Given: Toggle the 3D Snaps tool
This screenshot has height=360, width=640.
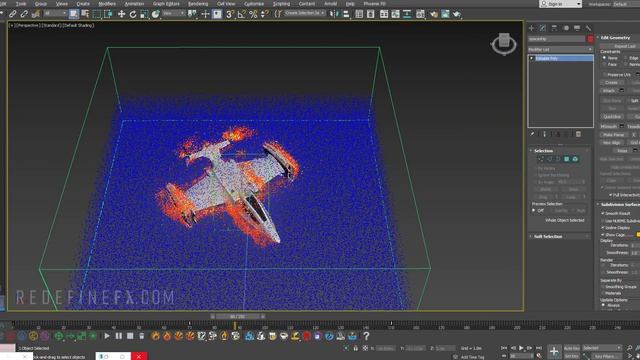Looking at the screenshot, I should (230, 14).
